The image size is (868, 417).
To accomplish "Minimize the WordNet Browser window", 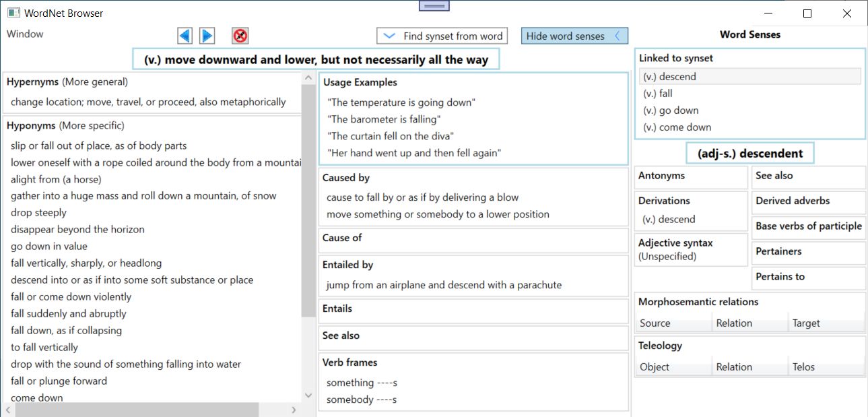I will point(768,13).
